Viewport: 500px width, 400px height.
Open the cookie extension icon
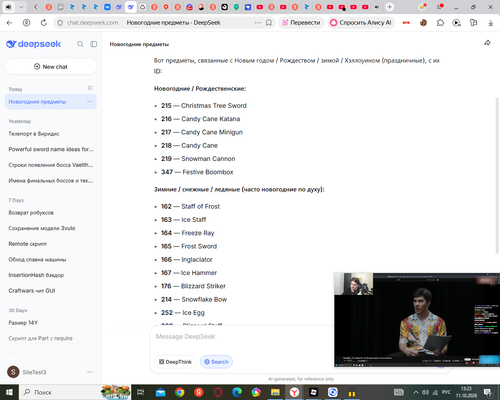[x=423, y=23]
